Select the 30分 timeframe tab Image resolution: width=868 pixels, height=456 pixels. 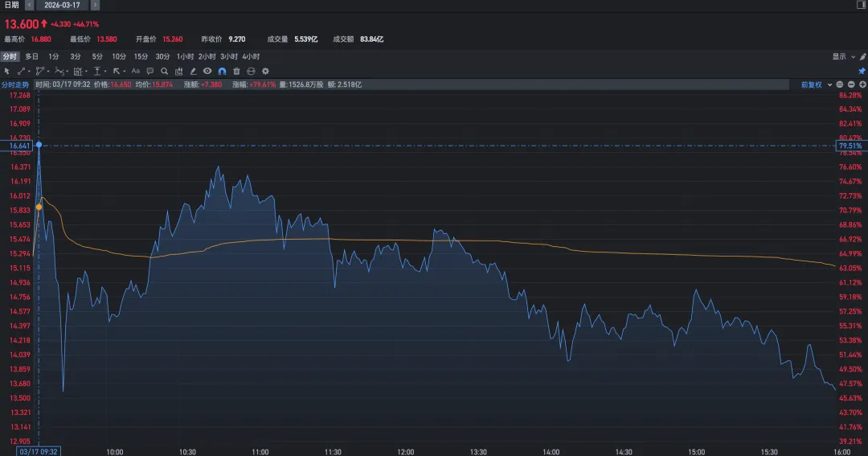pyautogui.click(x=162, y=56)
